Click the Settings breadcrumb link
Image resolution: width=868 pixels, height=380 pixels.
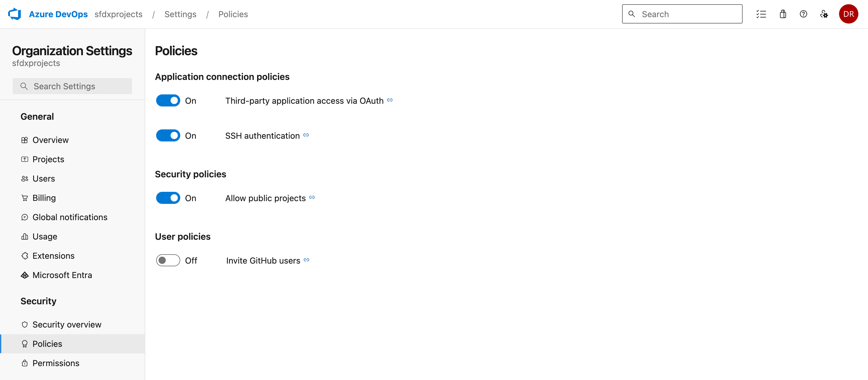180,14
